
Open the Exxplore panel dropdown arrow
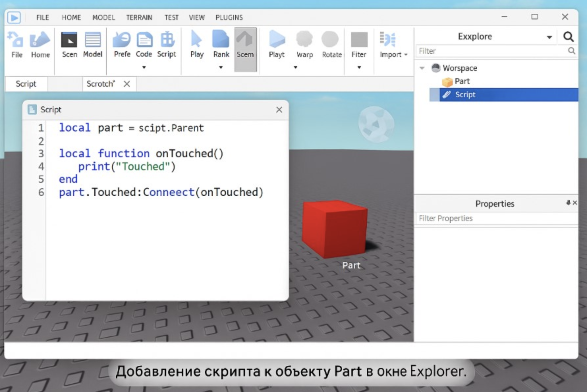click(x=549, y=37)
